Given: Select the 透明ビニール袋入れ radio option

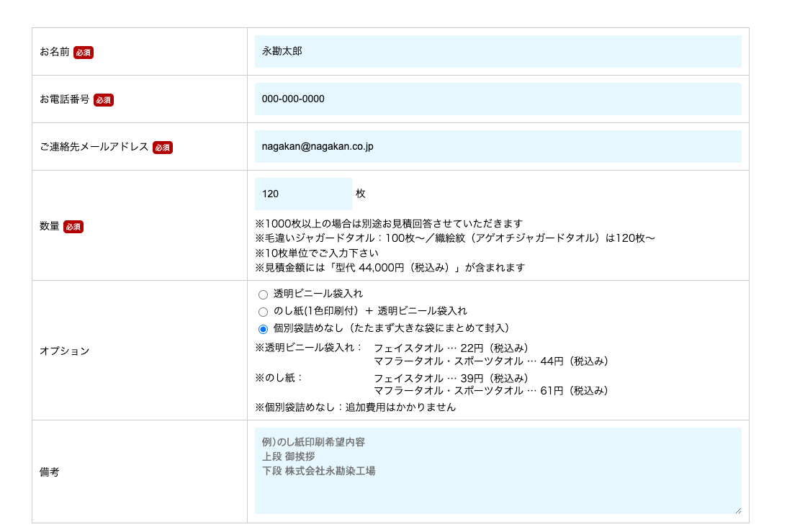Looking at the screenshot, I should (263, 294).
